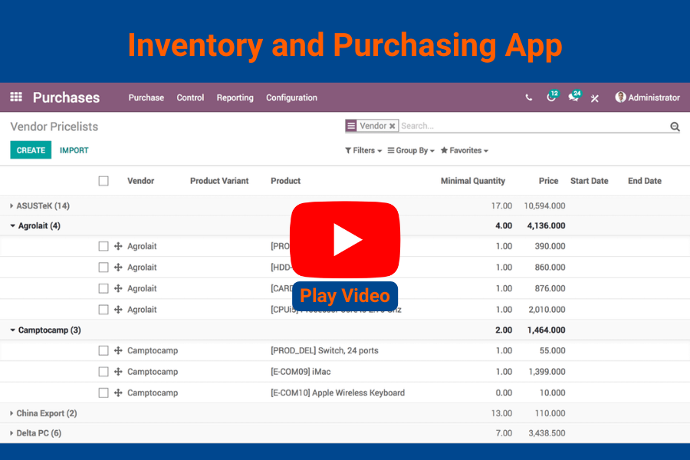Focus the Search input field
Screen dimensions: 690x460
point(532,126)
